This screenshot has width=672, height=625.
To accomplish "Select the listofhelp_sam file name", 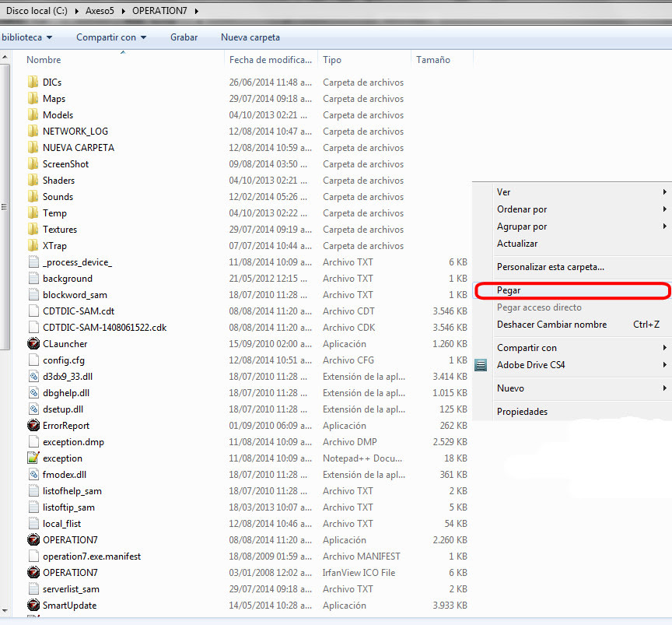I will click(x=72, y=490).
